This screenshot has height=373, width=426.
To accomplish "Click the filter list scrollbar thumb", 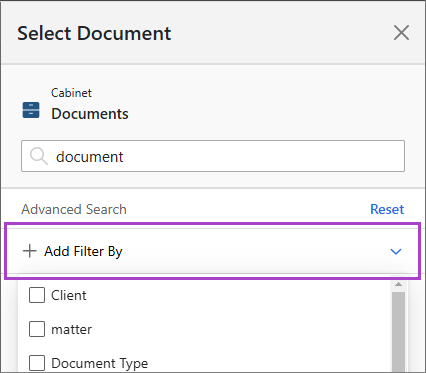I will 398,332.
